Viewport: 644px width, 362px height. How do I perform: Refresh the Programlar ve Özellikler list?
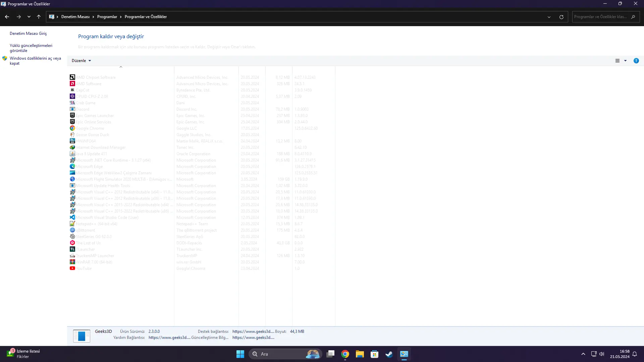point(561,17)
